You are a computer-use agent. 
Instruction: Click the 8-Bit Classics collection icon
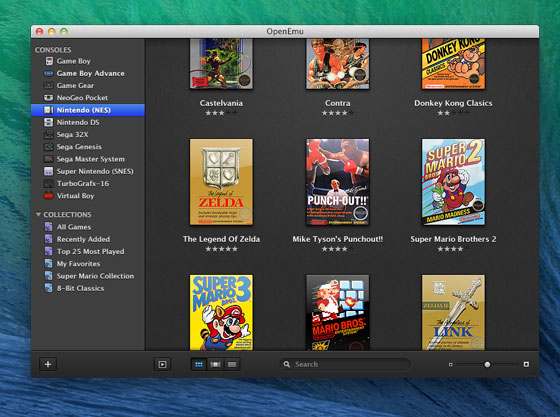(49, 288)
